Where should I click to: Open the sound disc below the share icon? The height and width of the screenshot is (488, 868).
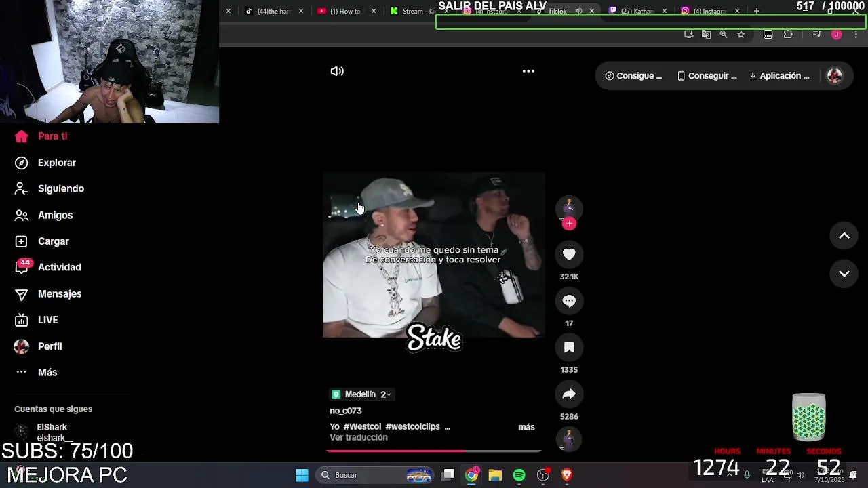point(569,439)
